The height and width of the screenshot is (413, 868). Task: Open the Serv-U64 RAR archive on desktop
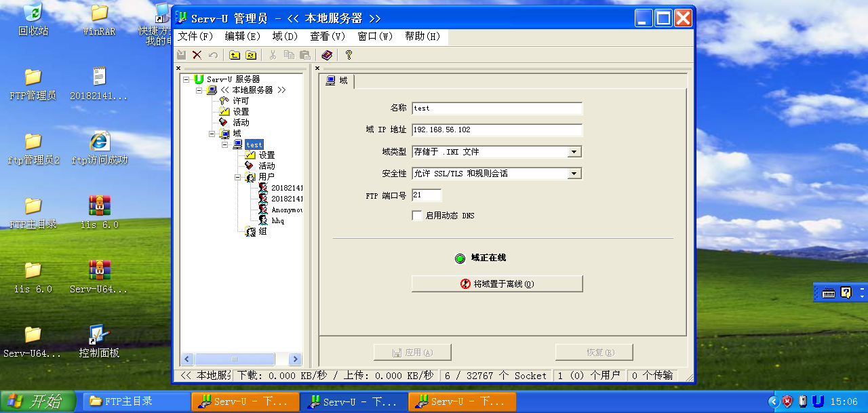[99, 277]
